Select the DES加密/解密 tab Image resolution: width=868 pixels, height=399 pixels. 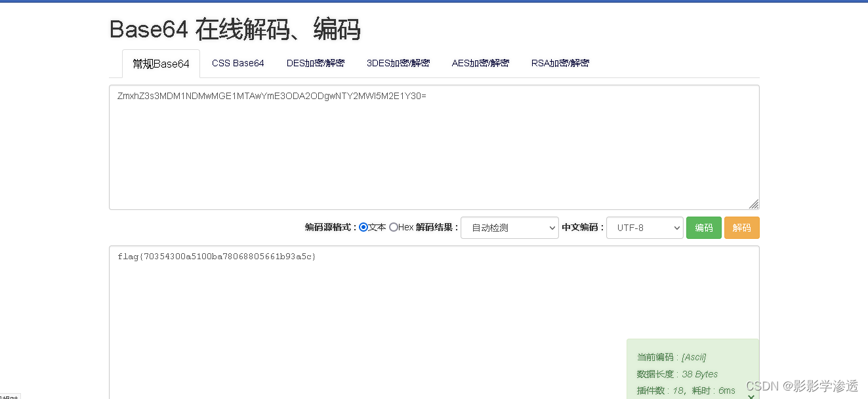(316, 63)
